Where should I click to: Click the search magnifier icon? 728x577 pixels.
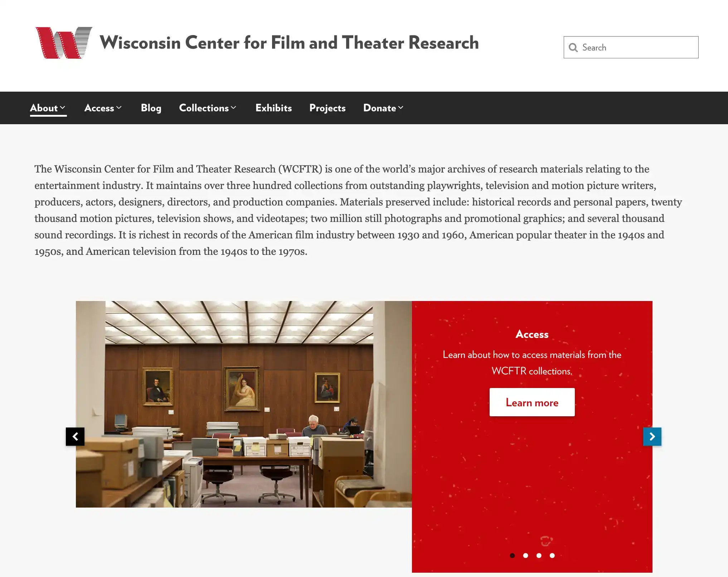coord(573,47)
